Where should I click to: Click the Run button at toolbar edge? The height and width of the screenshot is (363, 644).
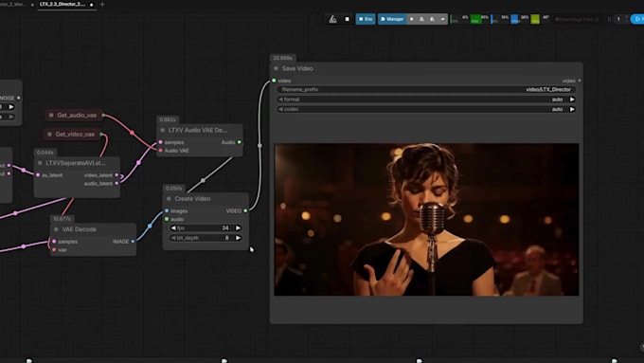click(x=637, y=19)
